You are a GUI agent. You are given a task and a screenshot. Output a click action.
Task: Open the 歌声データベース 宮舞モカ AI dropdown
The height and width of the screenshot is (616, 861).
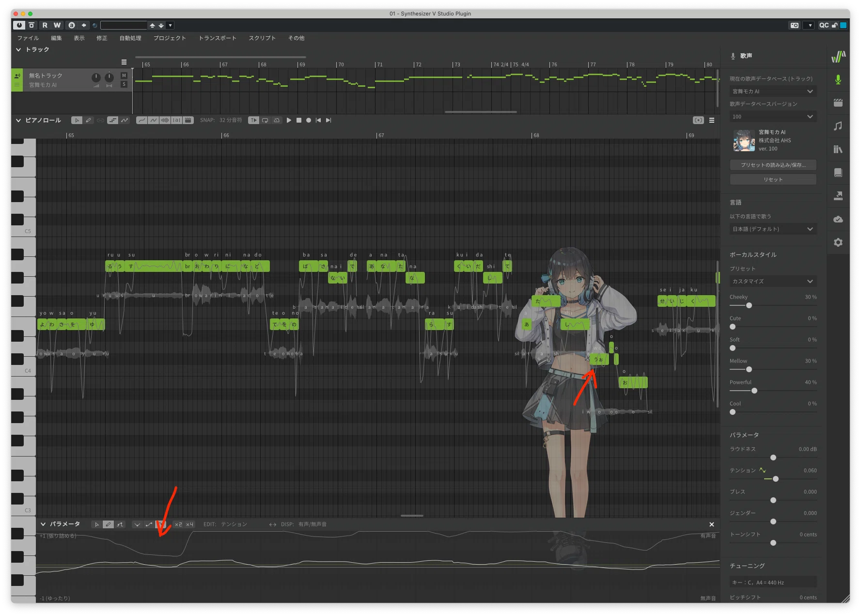point(773,91)
